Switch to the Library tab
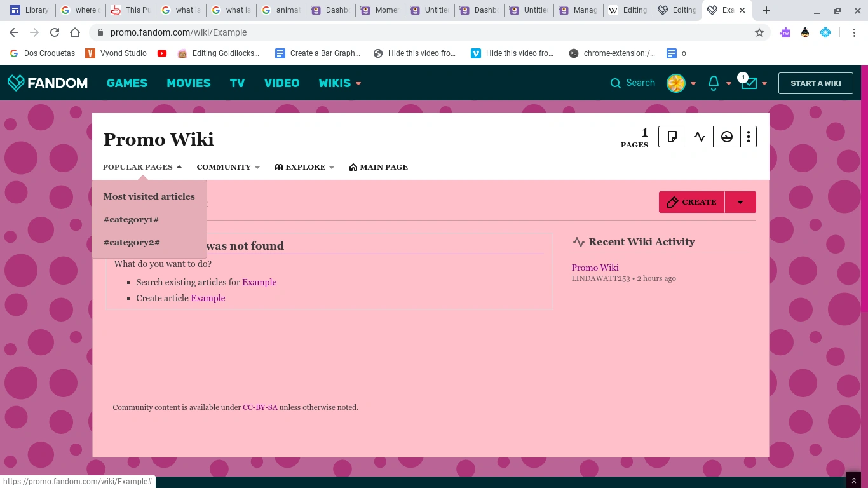 click(29, 10)
